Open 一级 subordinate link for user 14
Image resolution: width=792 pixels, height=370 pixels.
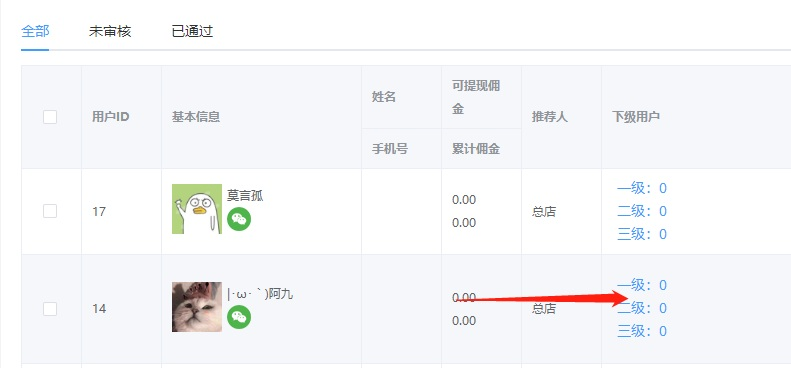[641, 285]
